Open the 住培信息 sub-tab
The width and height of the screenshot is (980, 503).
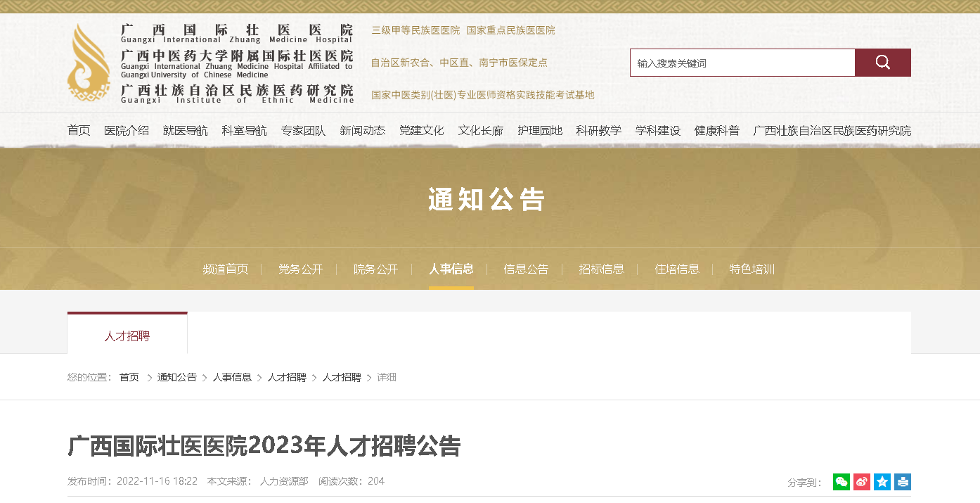(677, 269)
